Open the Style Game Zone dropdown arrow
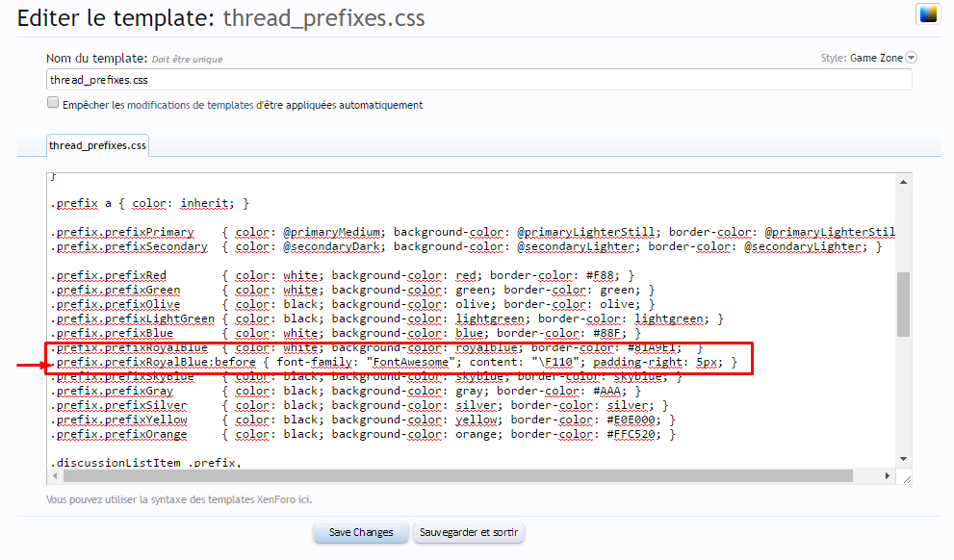954x560 pixels. click(911, 58)
